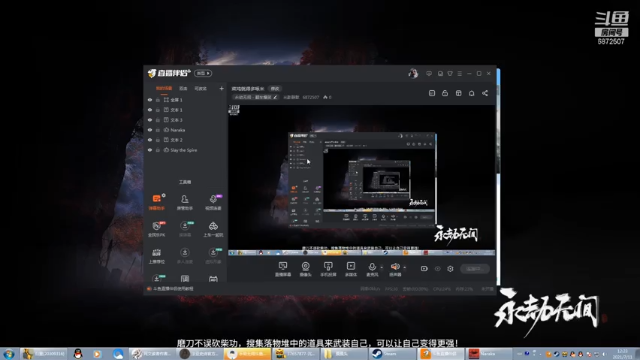Open the QQ penguin icon in taskbar
This screenshot has height=360, width=640.
[x=78, y=354]
